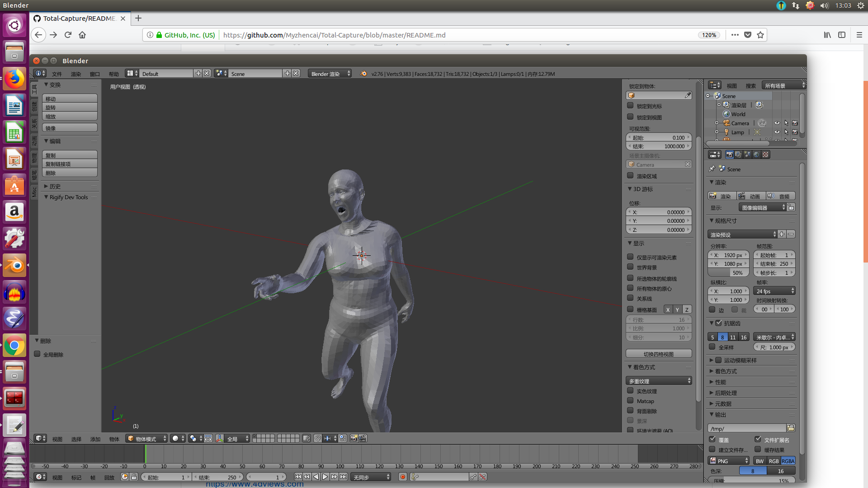Bookmark page with Firefox star icon
Viewport: 868px width, 488px height.
pyautogui.click(x=760, y=35)
